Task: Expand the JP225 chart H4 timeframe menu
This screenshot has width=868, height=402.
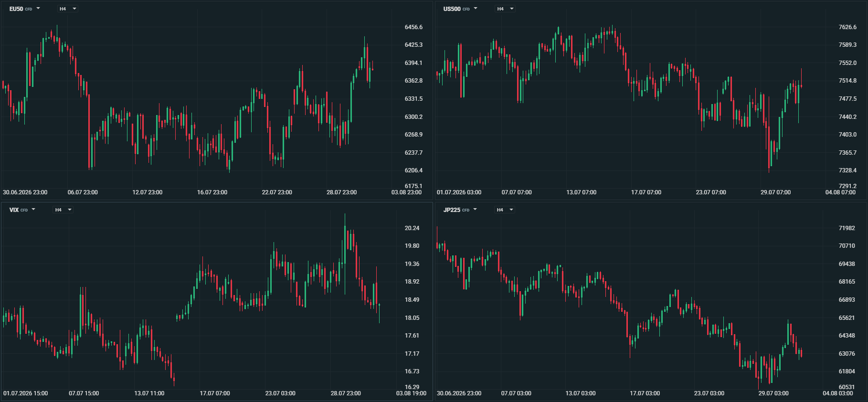Action: pos(505,210)
